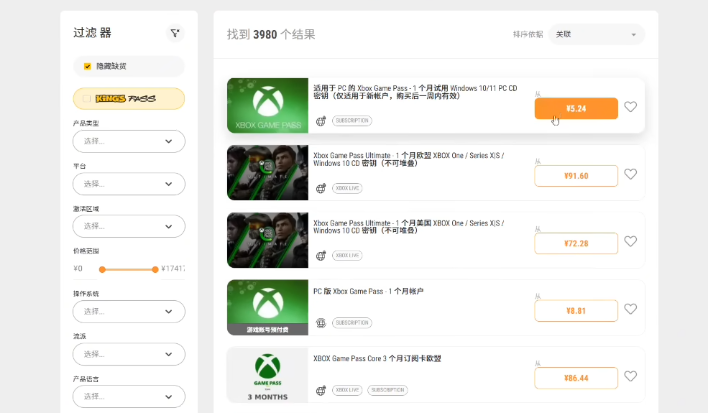The width and height of the screenshot is (708, 413).
Task: Open the ¥91.60 Ultimate EU thumbnail
Action: click(x=268, y=172)
